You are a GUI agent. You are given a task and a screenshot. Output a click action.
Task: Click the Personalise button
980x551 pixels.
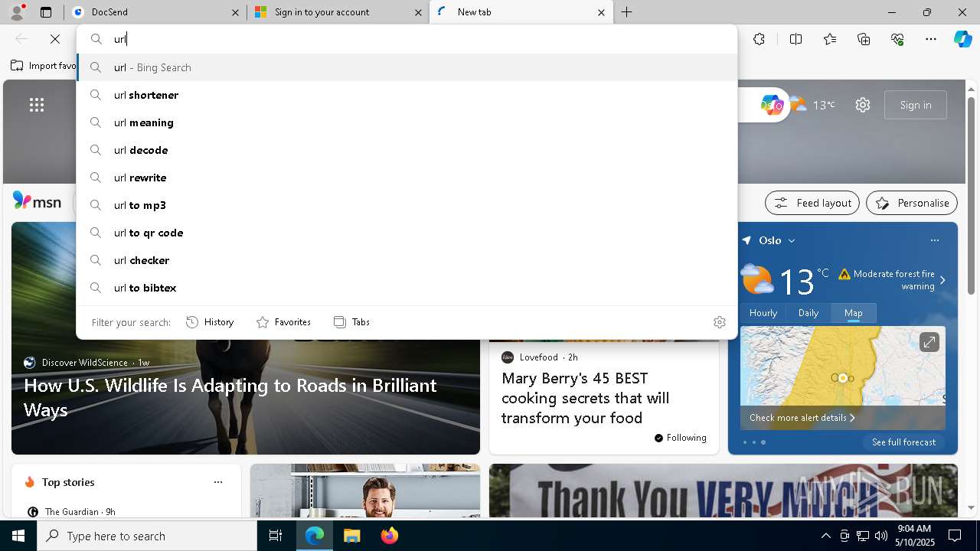(912, 203)
